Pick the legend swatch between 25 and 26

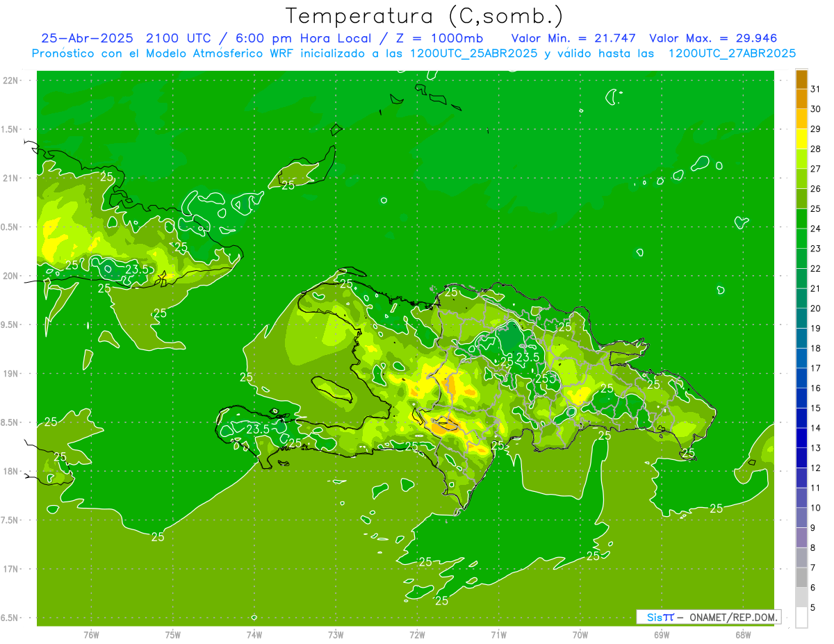pos(801,199)
